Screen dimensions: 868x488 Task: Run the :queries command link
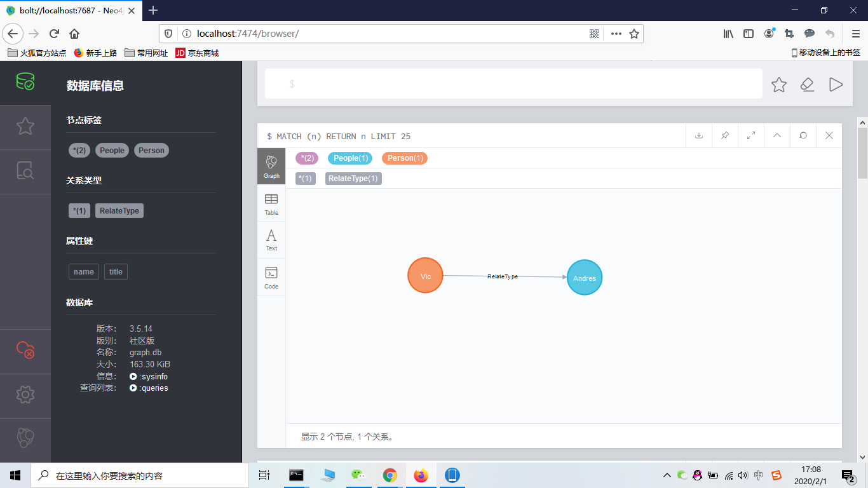point(149,388)
